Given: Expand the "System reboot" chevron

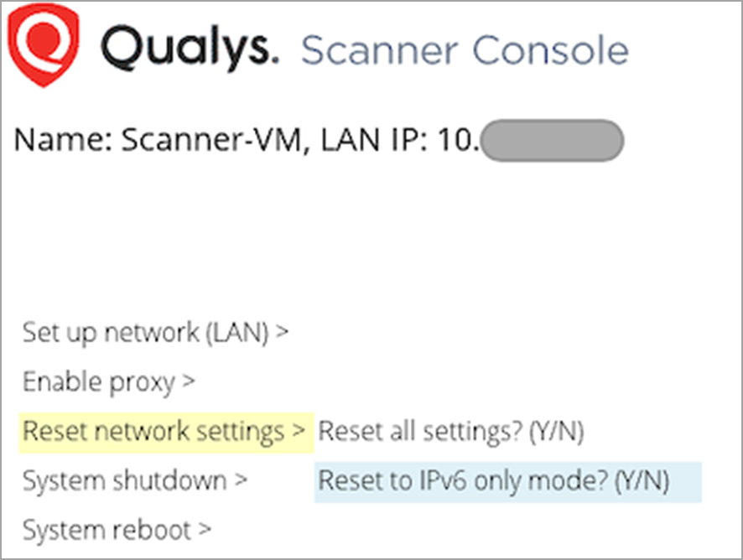Looking at the screenshot, I should coord(204,530).
